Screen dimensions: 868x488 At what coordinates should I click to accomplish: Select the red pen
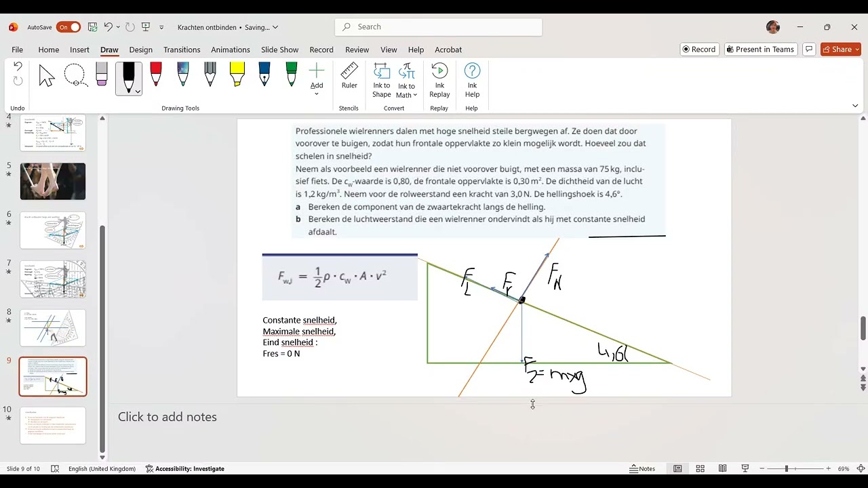coord(156,75)
